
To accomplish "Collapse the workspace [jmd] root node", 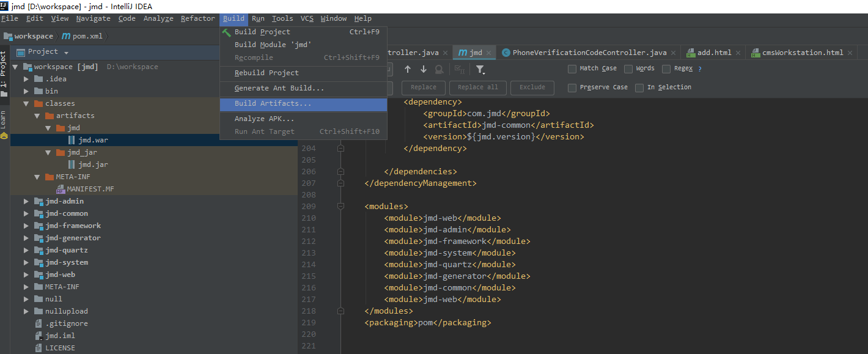I will click(15, 67).
